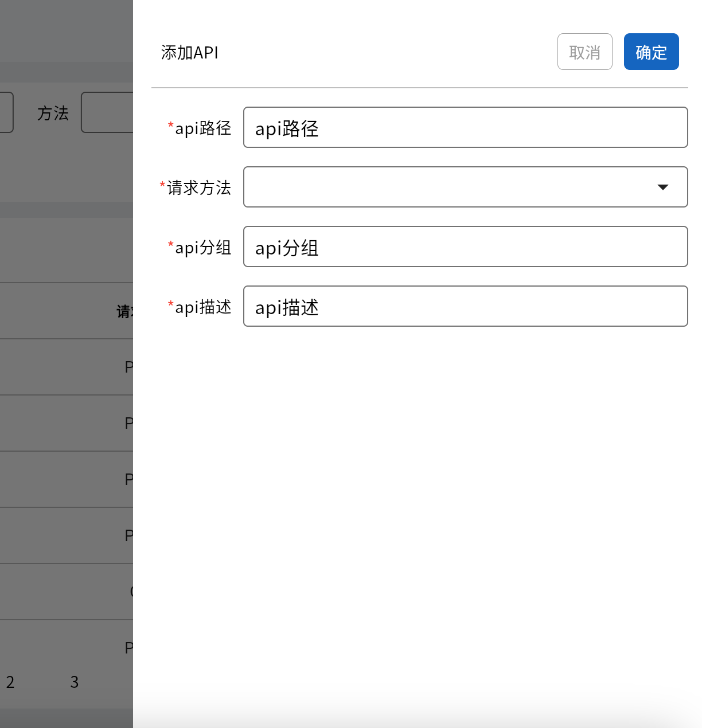The image size is (702, 728).
Task: Click the *请求方法 field label
Action: tap(196, 187)
